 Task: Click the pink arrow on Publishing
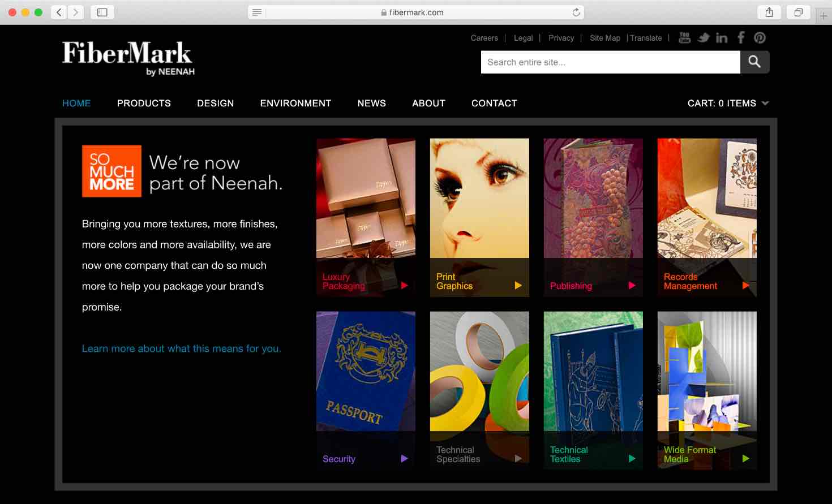click(632, 286)
